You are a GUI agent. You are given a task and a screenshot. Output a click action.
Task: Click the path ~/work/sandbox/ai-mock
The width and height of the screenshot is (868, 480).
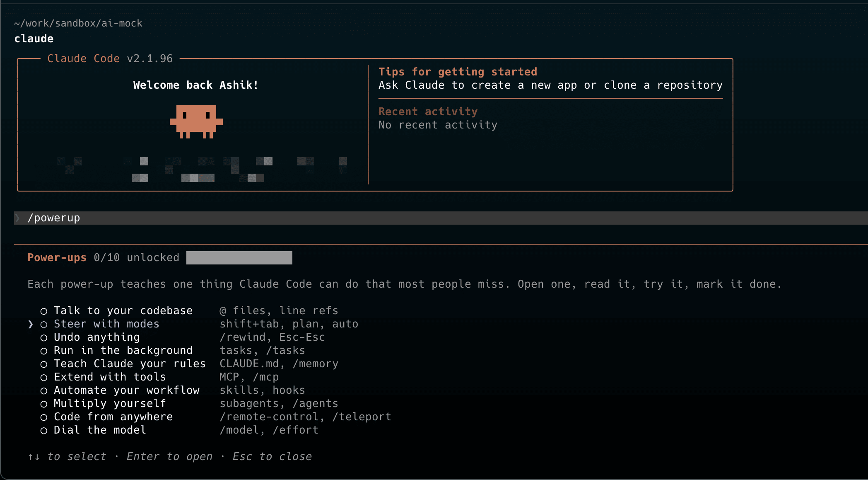[78, 23]
